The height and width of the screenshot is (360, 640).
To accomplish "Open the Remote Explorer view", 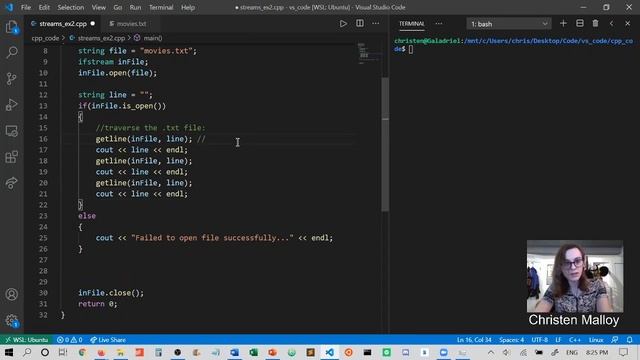I will 12,131.
